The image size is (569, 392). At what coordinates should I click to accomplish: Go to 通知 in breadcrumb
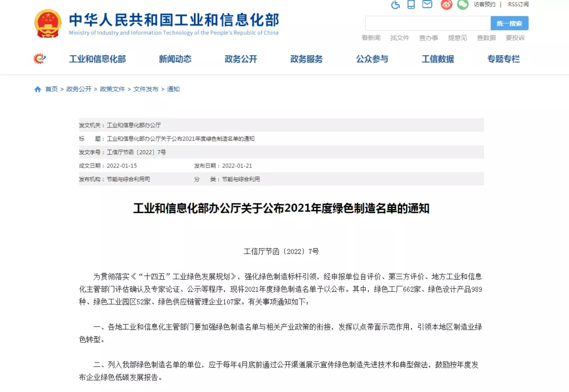[173, 89]
